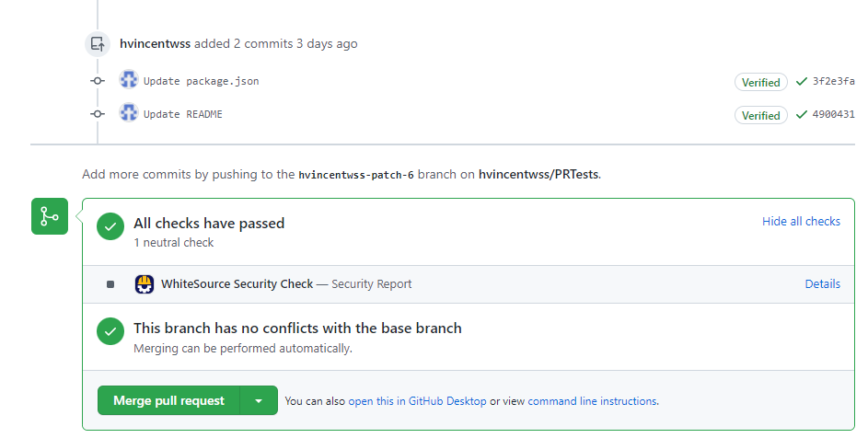Click Verified badge on Update package.json commit

click(x=761, y=82)
